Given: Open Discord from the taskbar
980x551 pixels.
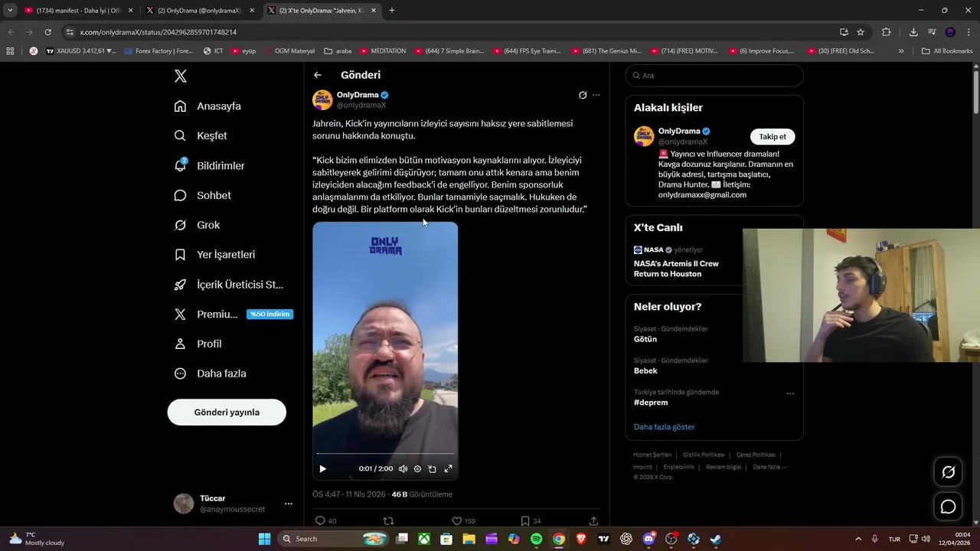Looking at the screenshot, I should (x=648, y=539).
